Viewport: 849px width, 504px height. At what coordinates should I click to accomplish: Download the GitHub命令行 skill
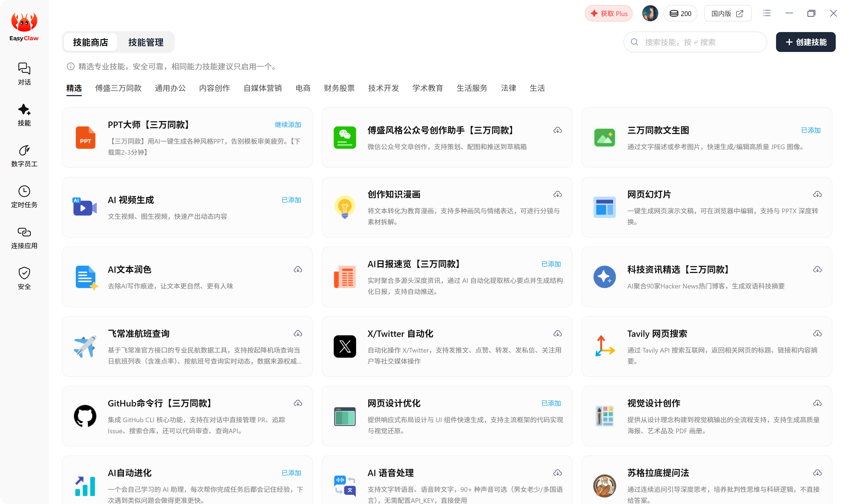(x=298, y=403)
